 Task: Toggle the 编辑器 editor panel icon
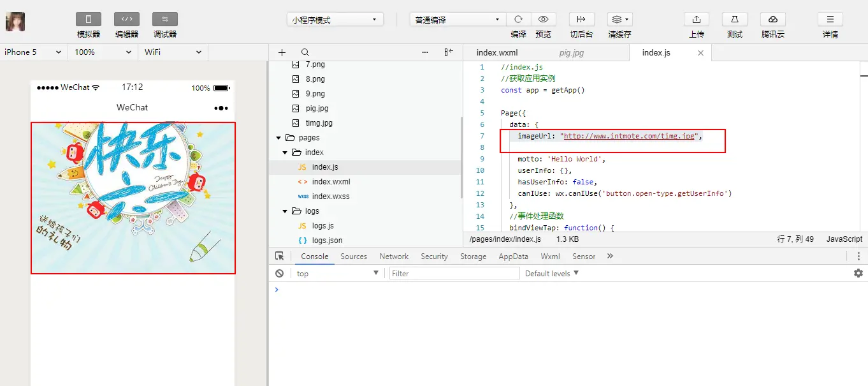pyautogui.click(x=127, y=19)
